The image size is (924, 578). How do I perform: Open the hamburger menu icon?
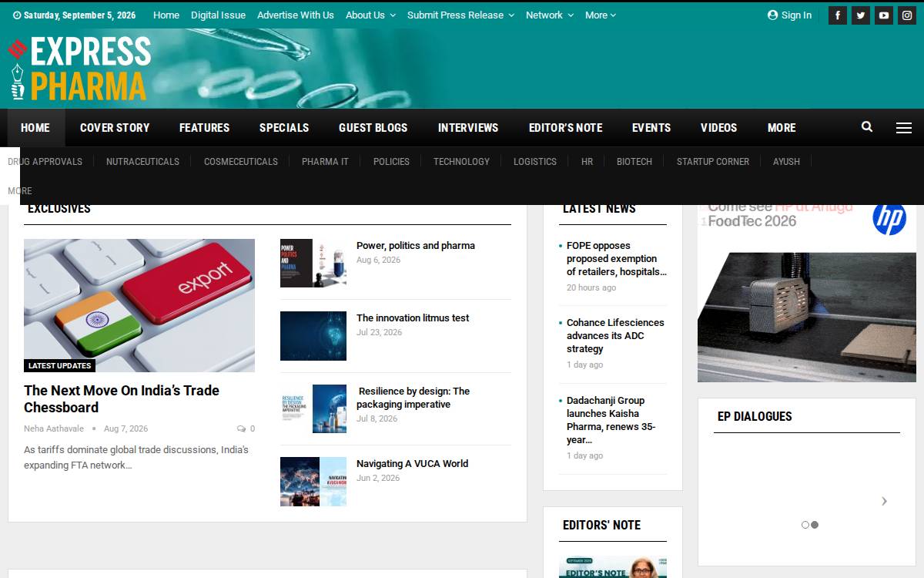coord(904,128)
